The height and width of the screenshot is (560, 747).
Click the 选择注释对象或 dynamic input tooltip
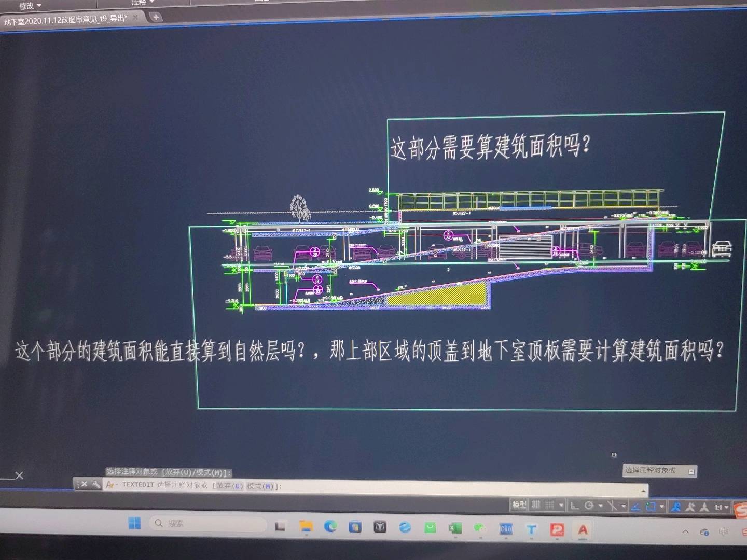pos(651,470)
